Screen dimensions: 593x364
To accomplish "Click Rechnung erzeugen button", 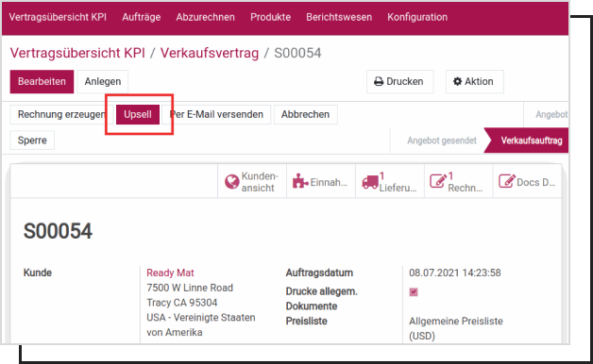I will click(x=61, y=114).
